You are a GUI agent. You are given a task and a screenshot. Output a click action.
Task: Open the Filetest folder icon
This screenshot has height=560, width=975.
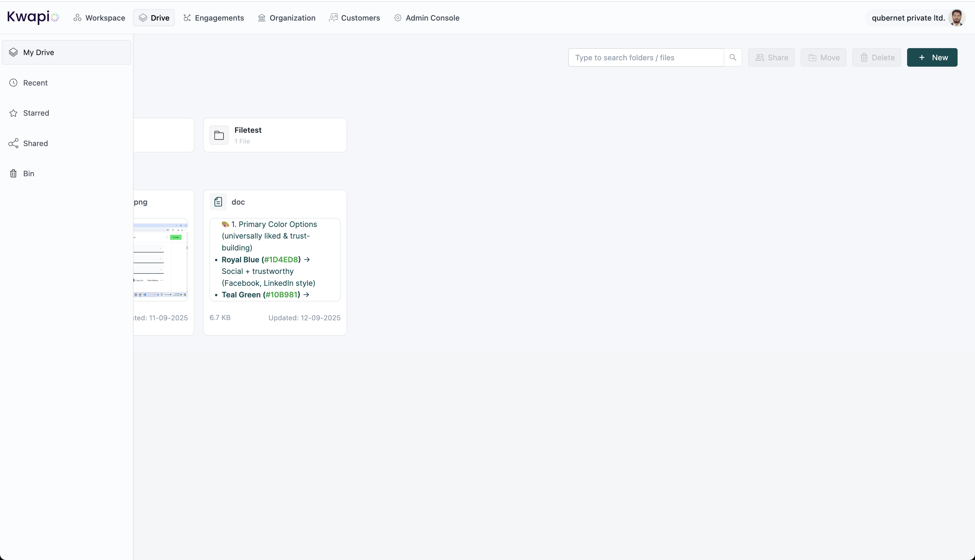219,135
